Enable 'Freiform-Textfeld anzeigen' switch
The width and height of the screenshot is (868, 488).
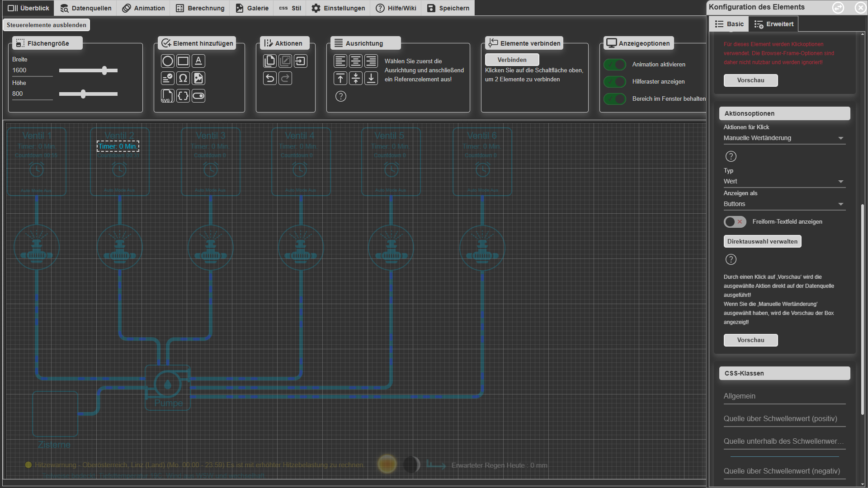click(x=735, y=222)
